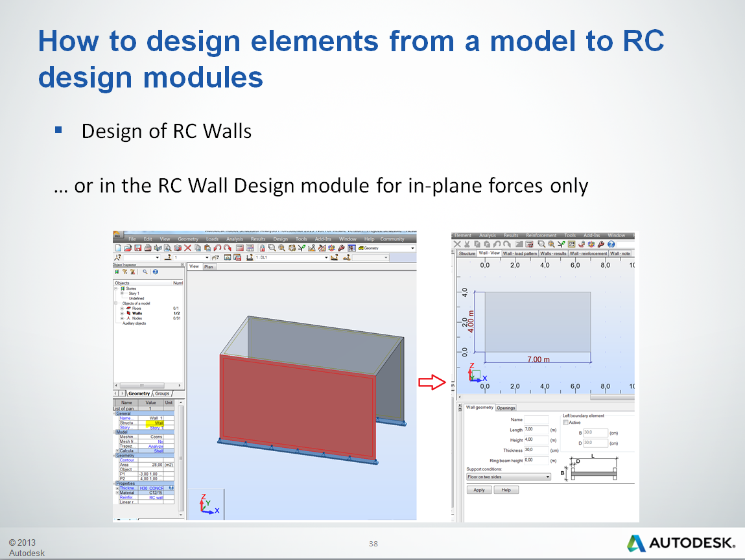Switch to the Groups tab

pyautogui.click(x=162, y=393)
